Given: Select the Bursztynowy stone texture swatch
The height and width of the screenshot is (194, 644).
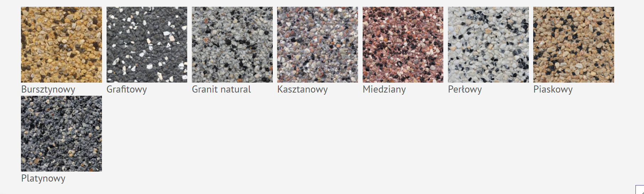Looking at the screenshot, I should [61, 45].
